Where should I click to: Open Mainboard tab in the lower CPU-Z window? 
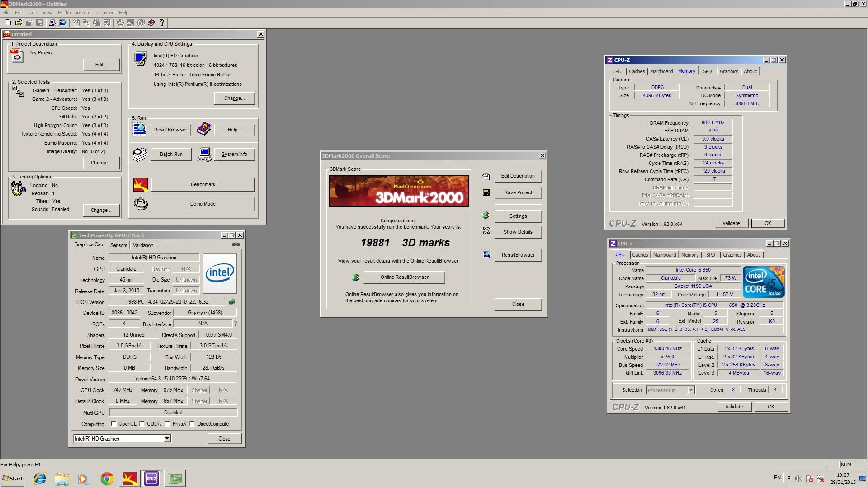[x=664, y=255]
